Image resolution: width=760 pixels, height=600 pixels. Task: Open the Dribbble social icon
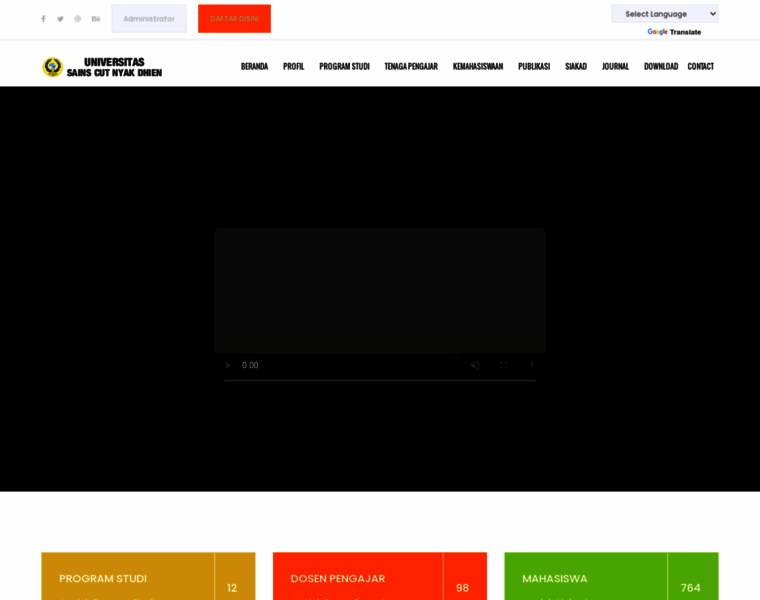[78, 19]
